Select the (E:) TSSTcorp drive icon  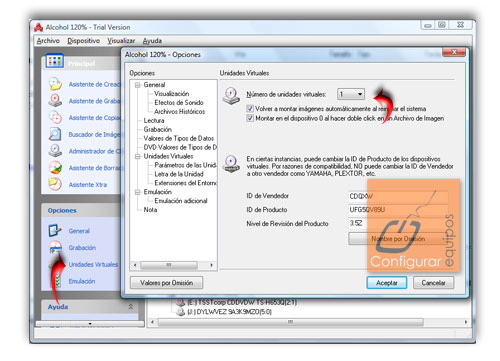pos(180,302)
